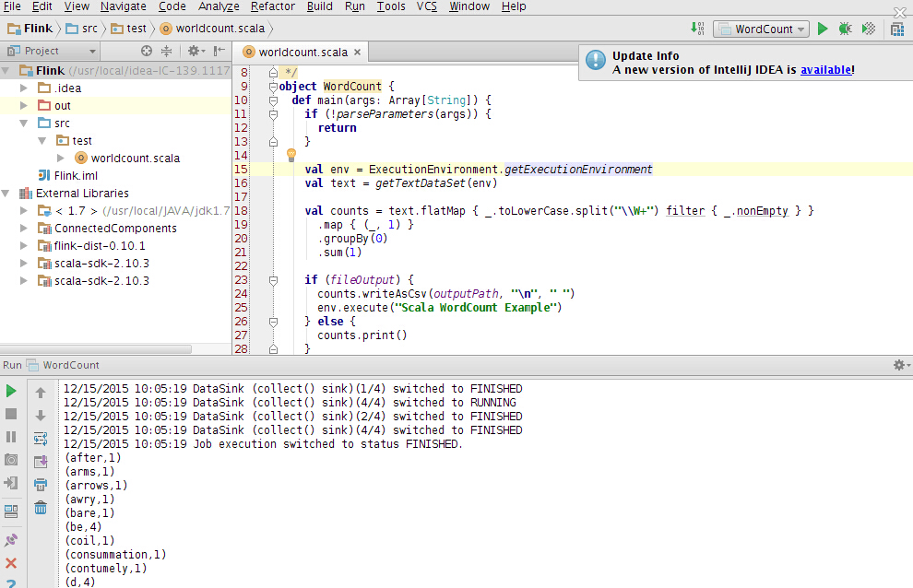This screenshot has width=913, height=588.
Task: Print the console output using printer icon
Action: coord(41,484)
